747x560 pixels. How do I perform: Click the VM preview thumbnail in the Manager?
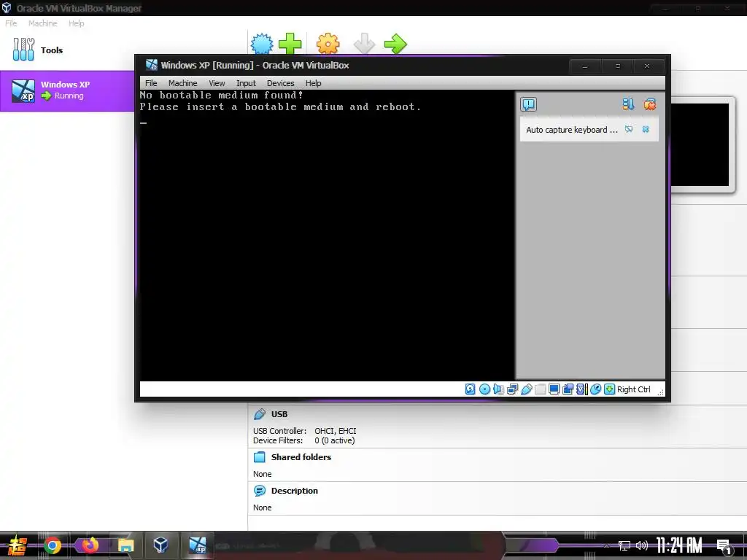(x=700, y=145)
